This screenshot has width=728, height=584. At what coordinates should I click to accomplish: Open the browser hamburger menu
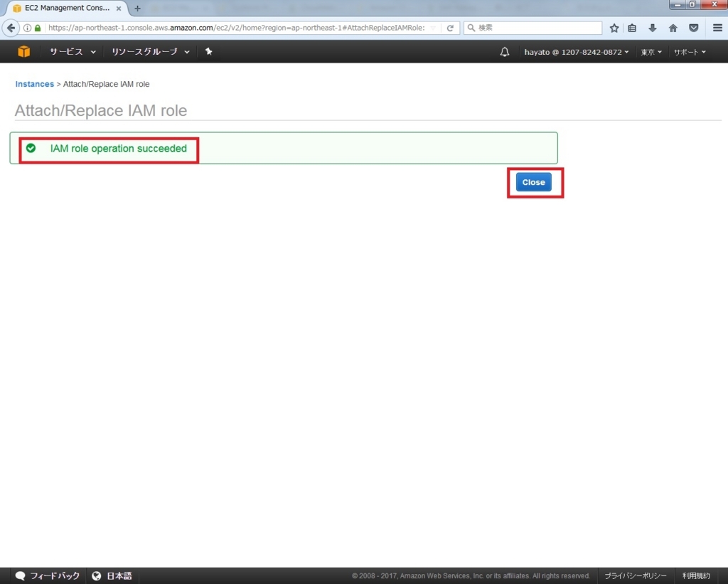click(x=717, y=28)
